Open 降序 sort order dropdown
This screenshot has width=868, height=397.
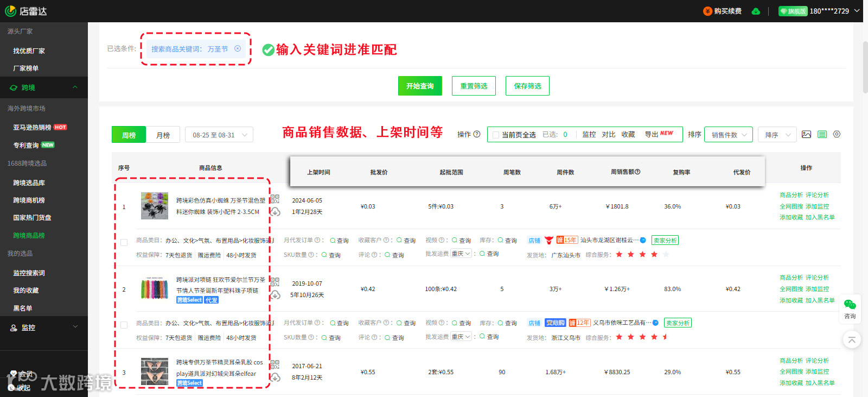pyautogui.click(x=777, y=135)
